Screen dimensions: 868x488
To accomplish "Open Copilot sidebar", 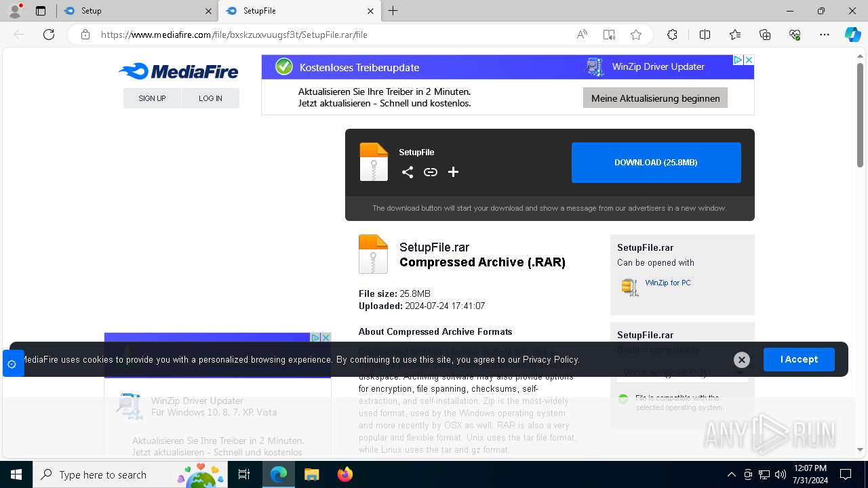I will pyautogui.click(x=852, y=35).
